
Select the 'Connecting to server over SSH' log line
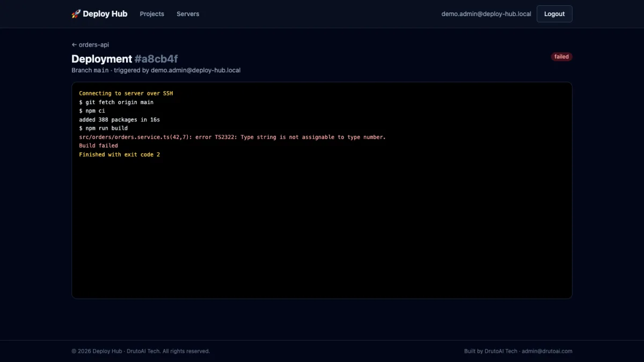click(126, 93)
